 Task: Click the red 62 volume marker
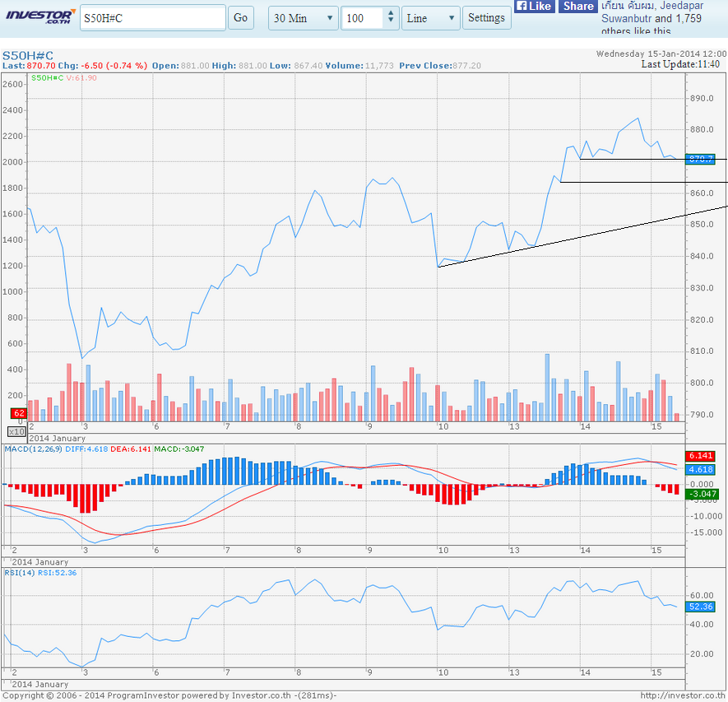[x=19, y=413]
